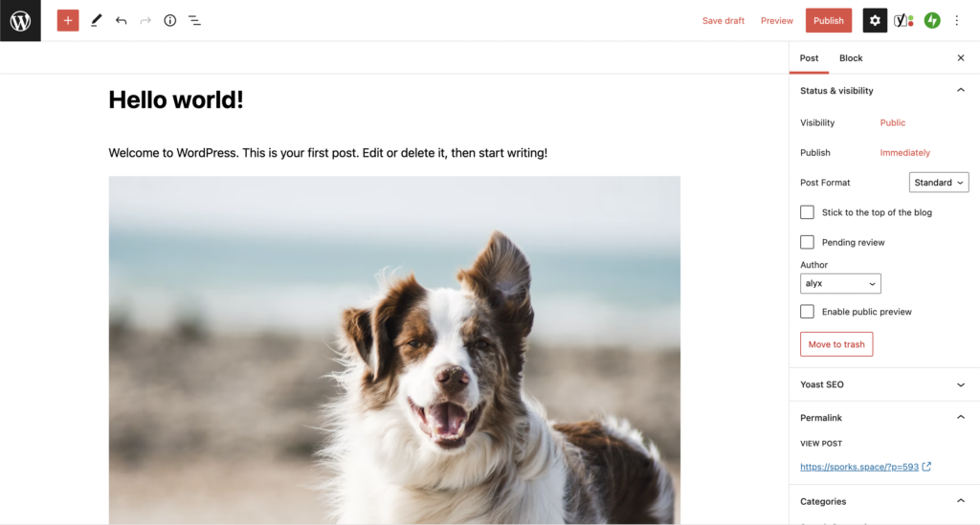Open the block inserter plus button
Viewport: 980px width, 525px height.
point(68,21)
